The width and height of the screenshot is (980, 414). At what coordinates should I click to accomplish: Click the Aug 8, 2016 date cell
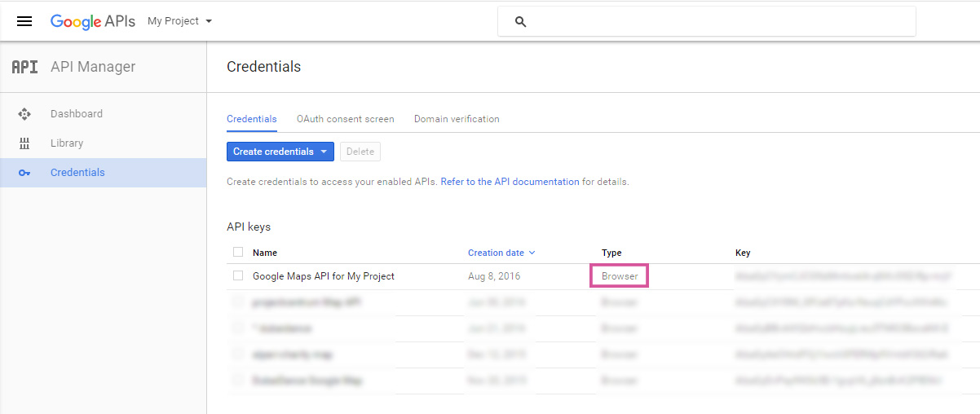(494, 276)
